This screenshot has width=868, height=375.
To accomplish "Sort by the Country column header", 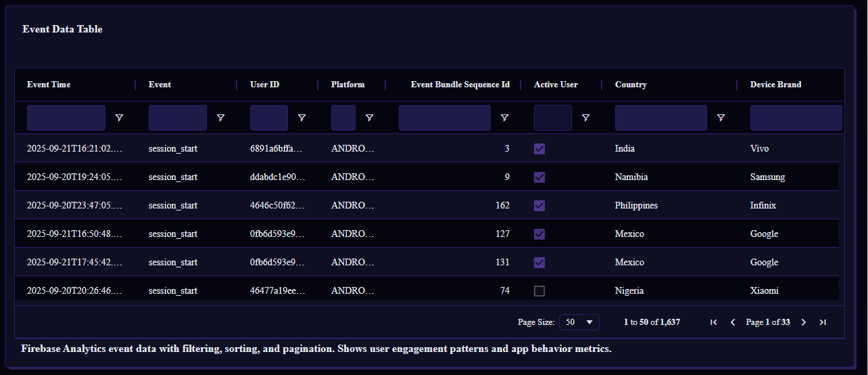I will pyautogui.click(x=631, y=85).
